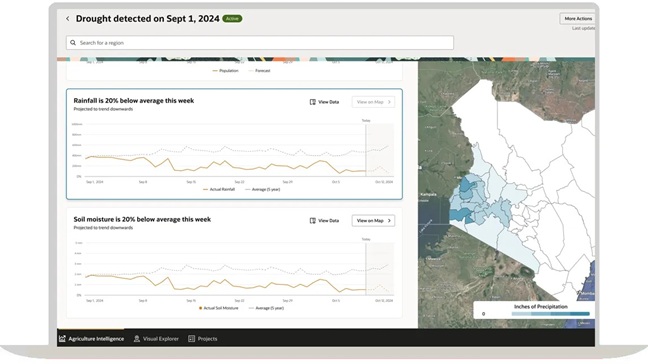Screen dimensions: 648x364
Task: Toggle the Actual Rainfall legend entry
Action: click(x=219, y=189)
